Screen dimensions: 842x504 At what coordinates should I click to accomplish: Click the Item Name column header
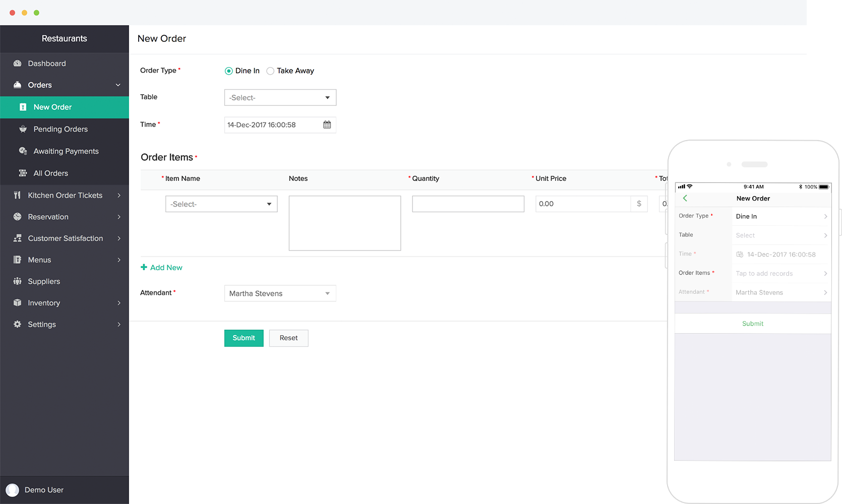[183, 178]
